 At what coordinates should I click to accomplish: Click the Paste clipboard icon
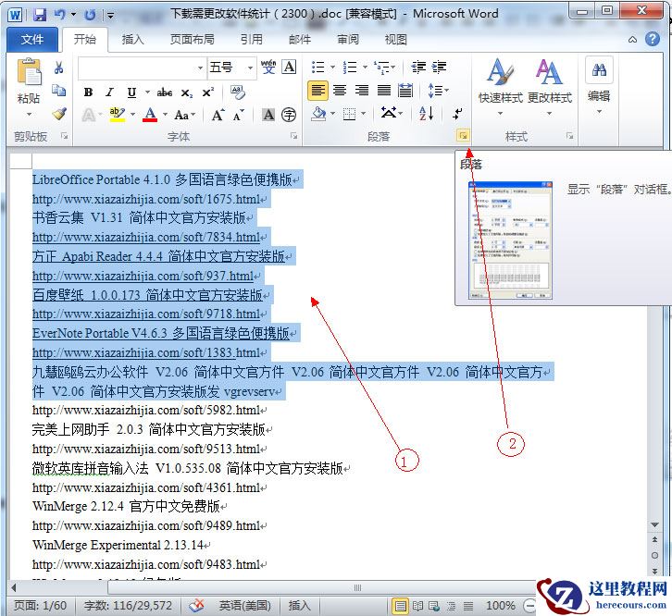pos(29,72)
